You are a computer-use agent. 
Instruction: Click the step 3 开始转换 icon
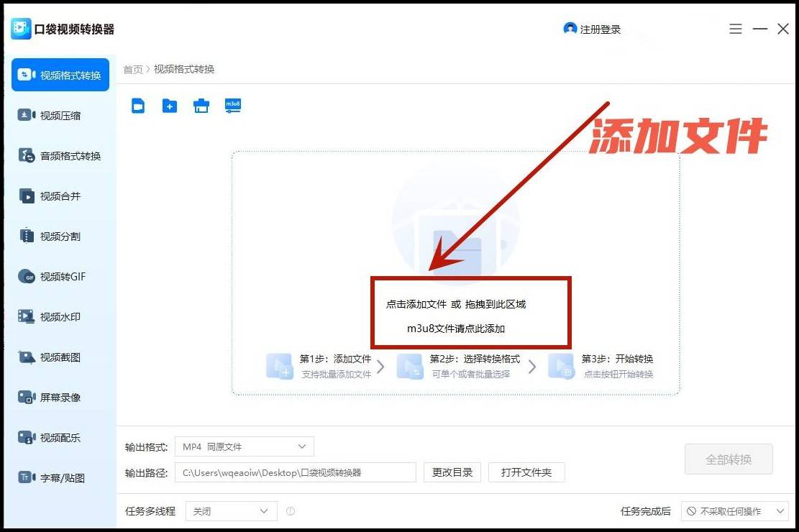pyautogui.click(x=562, y=366)
